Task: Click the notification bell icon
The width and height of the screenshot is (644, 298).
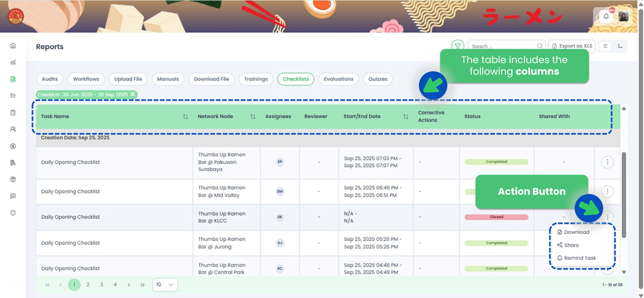Action: pos(606,17)
